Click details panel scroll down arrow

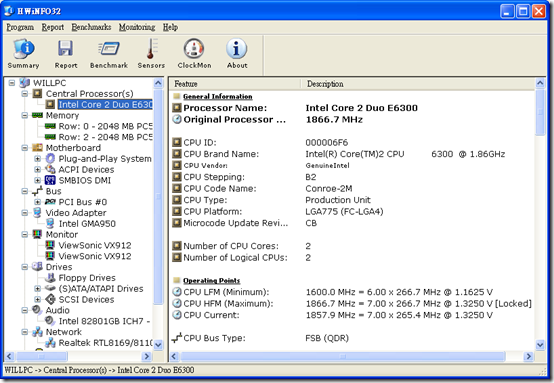[540, 344]
